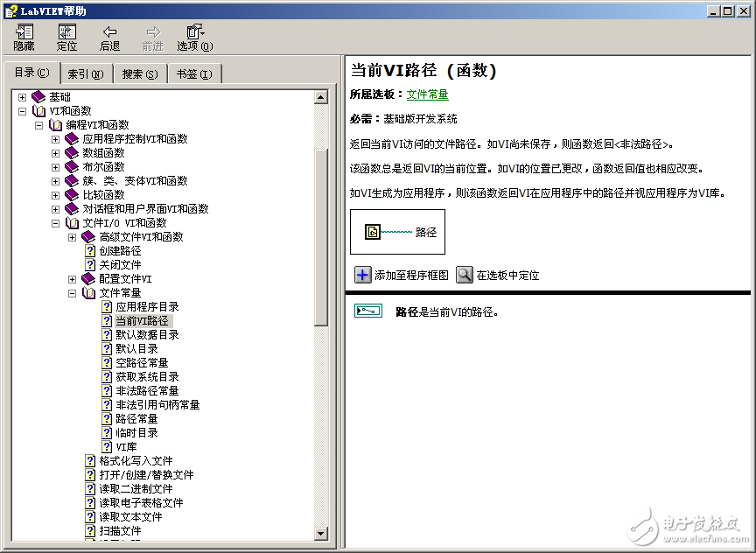Open the 读取文本文件 topic

pyautogui.click(x=130, y=516)
